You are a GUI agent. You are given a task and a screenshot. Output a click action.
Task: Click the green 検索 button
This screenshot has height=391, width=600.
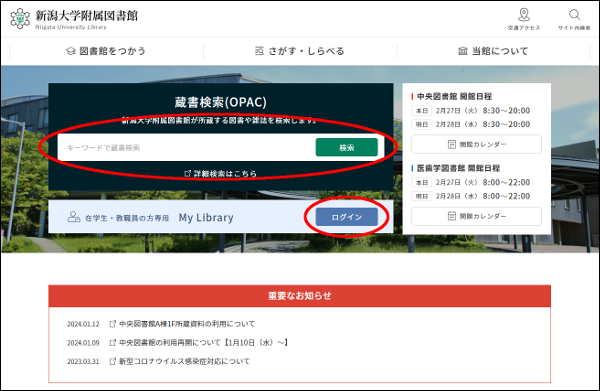tap(347, 148)
